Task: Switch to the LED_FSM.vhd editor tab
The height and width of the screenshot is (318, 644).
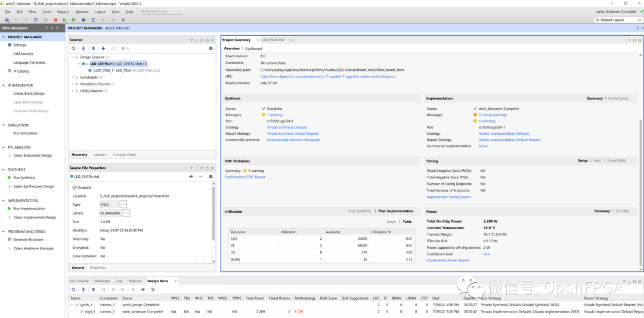Action: click(x=273, y=40)
